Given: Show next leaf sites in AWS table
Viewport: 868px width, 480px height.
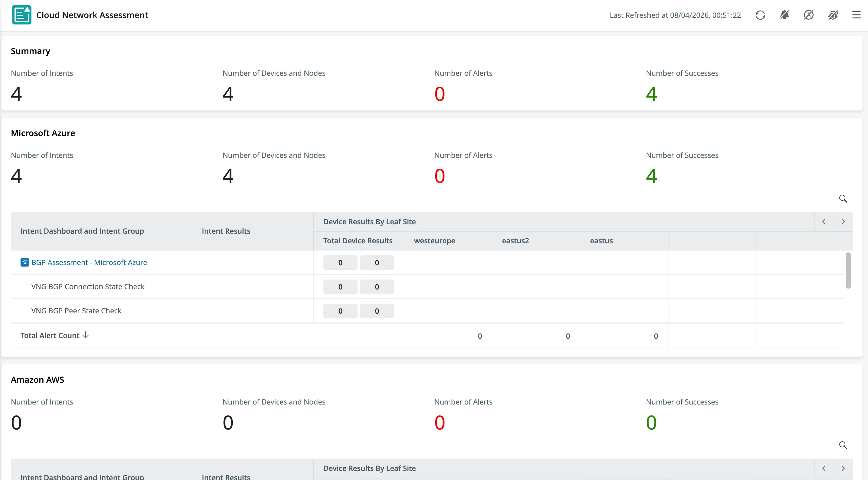Looking at the screenshot, I should click(x=843, y=468).
